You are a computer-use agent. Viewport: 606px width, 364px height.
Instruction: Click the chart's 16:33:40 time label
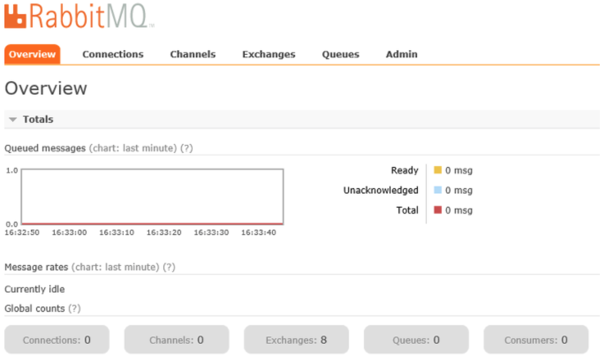click(258, 232)
